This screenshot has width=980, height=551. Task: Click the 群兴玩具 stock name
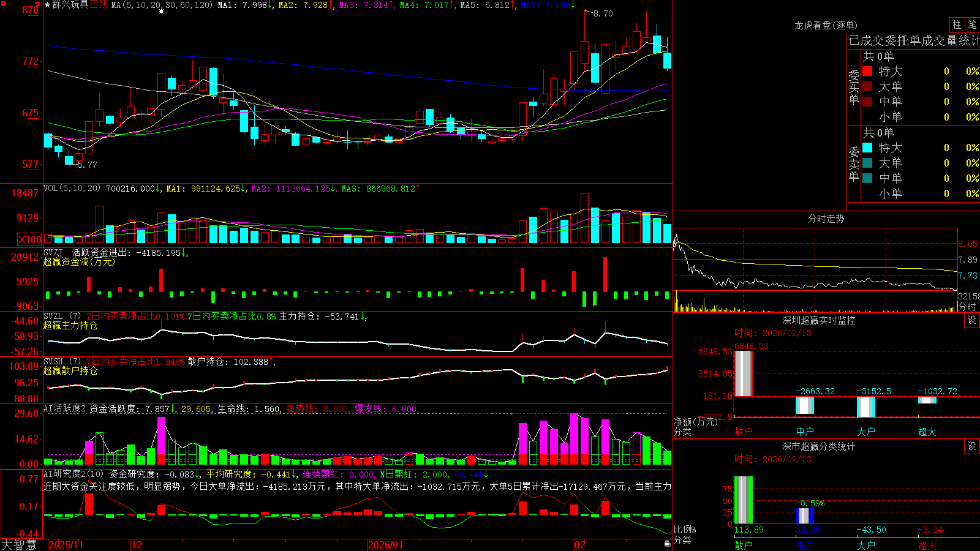(x=70, y=5)
